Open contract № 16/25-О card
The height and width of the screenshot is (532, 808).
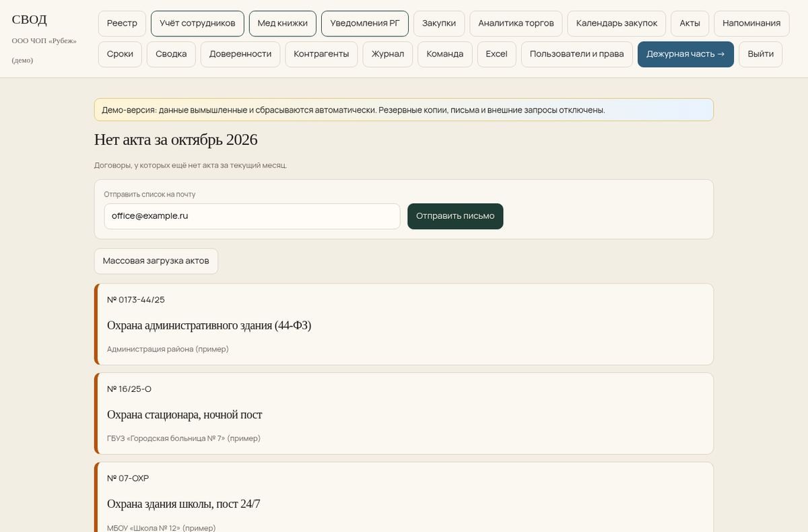pyautogui.click(x=404, y=413)
